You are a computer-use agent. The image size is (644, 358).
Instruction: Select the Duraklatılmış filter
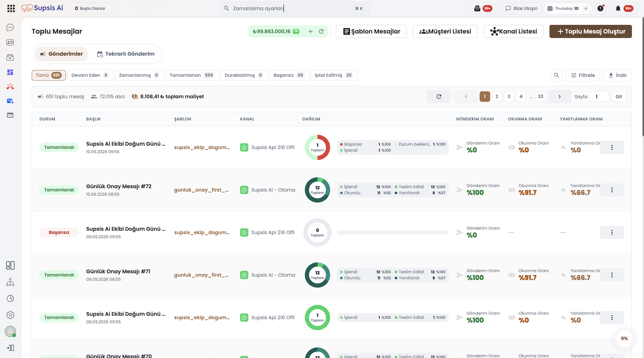[x=244, y=75]
